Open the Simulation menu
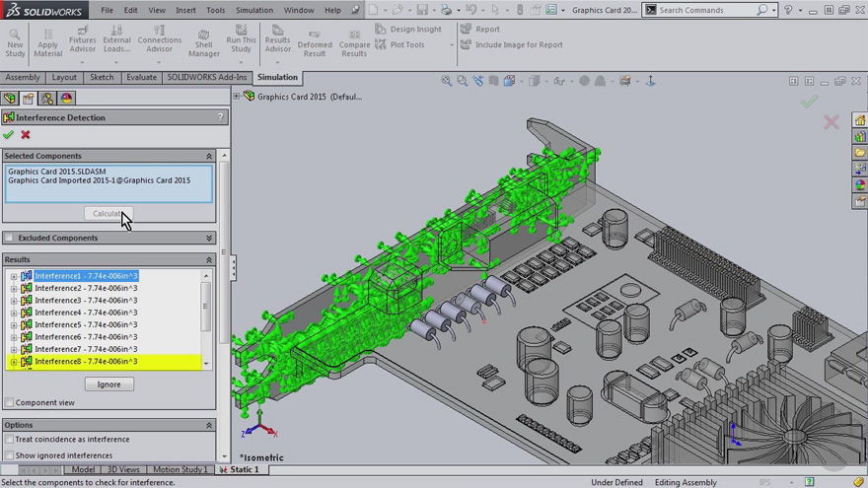This screenshot has width=868, height=488. [x=254, y=10]
